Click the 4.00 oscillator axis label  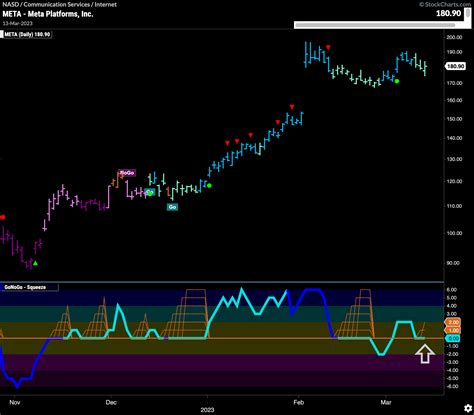(451, 306)
